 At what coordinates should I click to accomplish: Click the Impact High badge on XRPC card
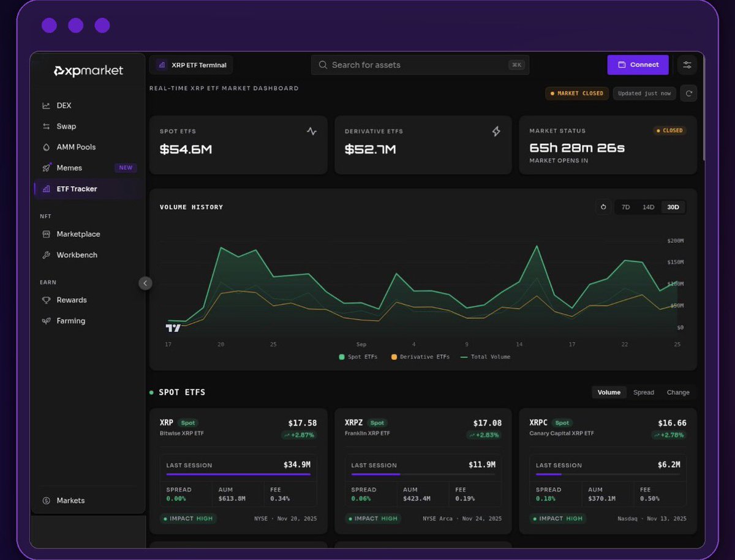557,518
